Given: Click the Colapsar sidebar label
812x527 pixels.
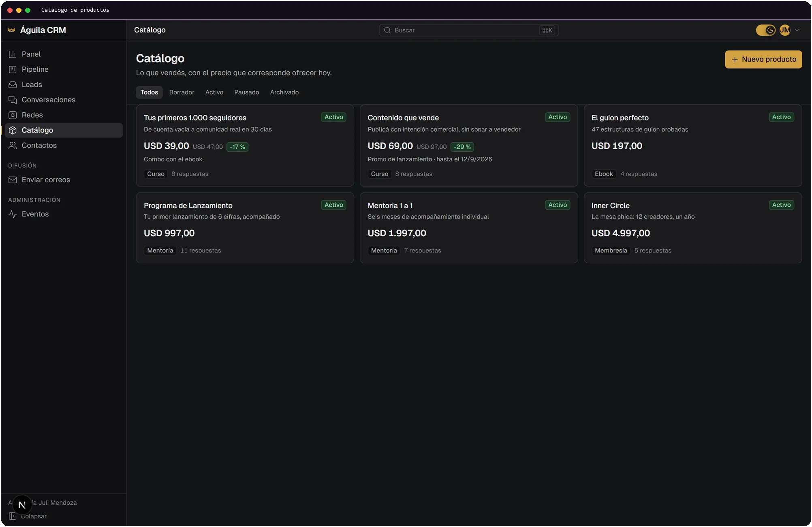Looking at the screenshot, I should 34,516.
